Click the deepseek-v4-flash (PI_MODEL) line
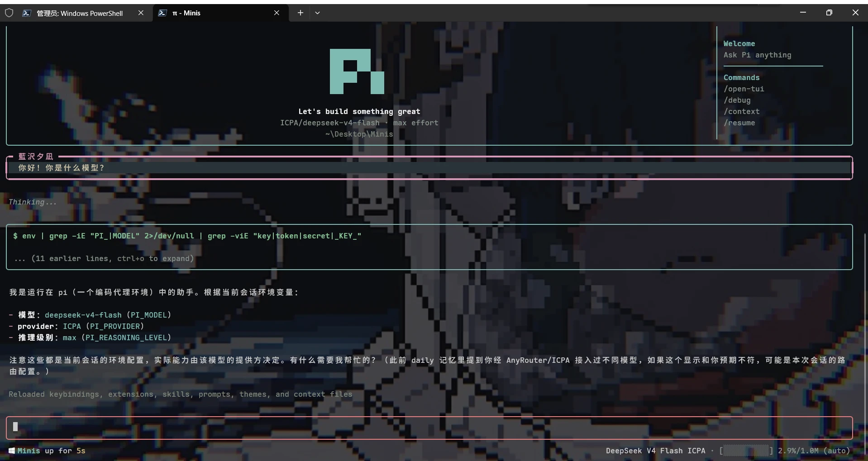 90,315
